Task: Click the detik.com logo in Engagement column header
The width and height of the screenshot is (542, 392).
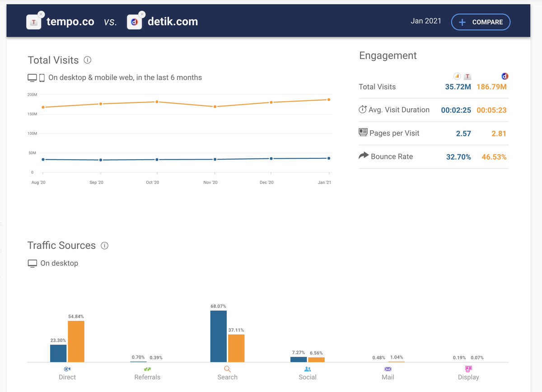Action: pos(505,76)
